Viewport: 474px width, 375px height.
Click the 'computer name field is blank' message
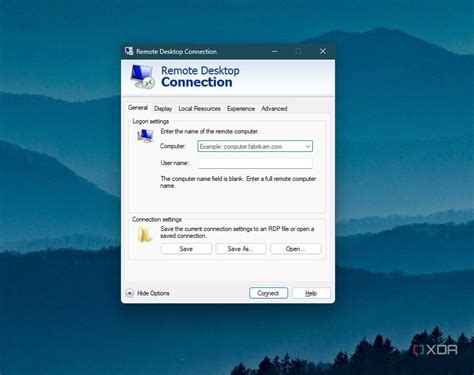[x=238, y=182]
